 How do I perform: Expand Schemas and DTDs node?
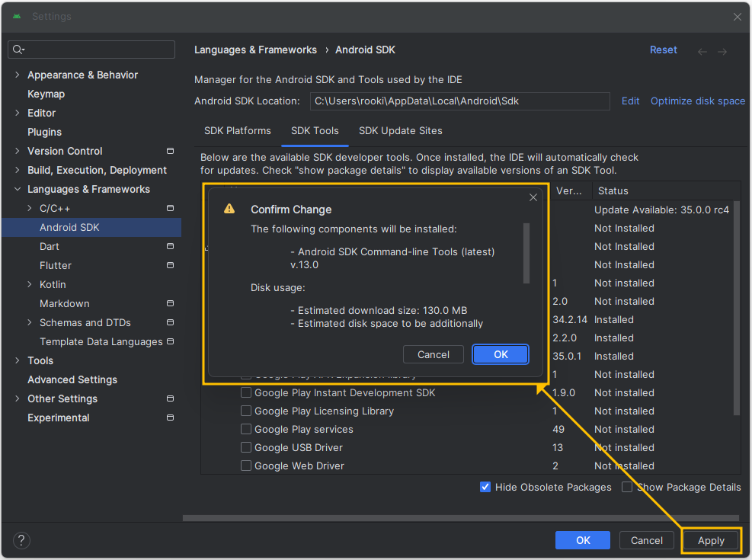click(29, 322)
